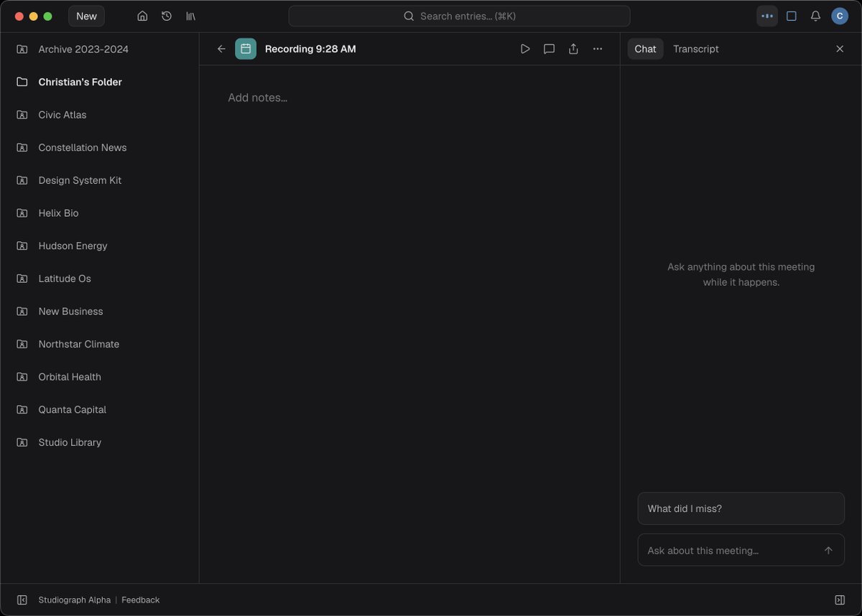Go back with the left arrow

coord(221,49)
